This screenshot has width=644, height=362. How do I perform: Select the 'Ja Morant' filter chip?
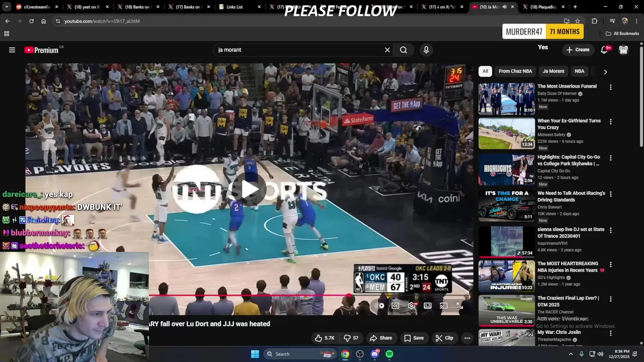click(x=553, y=71)
